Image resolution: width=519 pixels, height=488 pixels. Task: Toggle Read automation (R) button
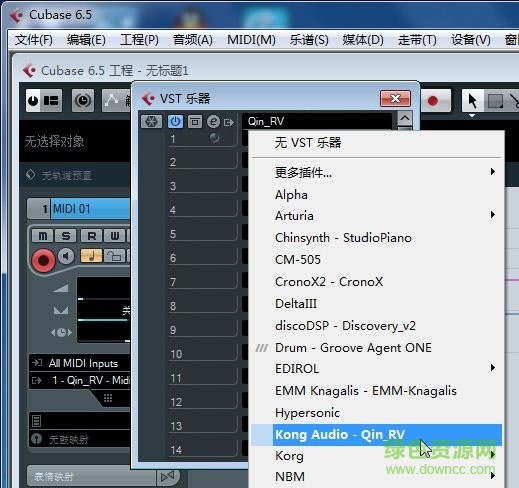(92, 236)
